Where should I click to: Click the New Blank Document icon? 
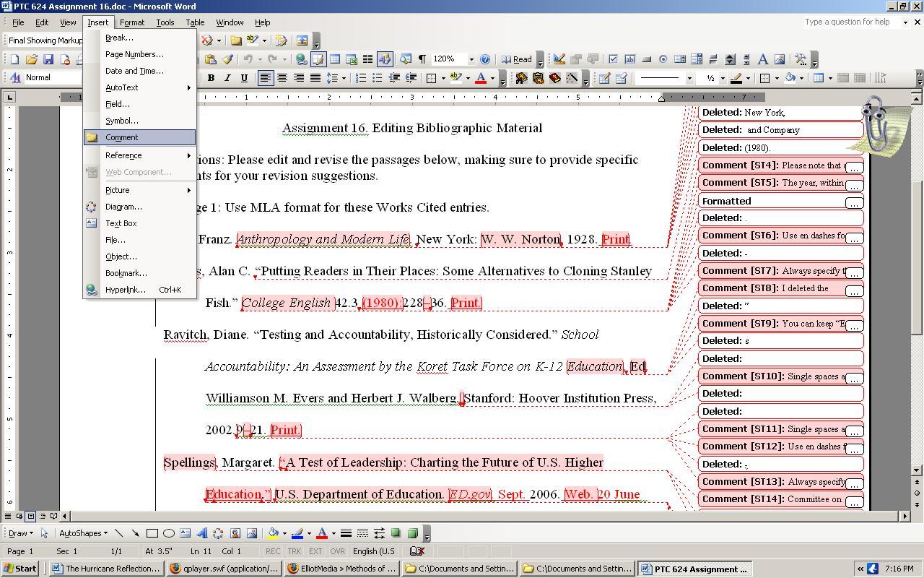pos(14,59)
